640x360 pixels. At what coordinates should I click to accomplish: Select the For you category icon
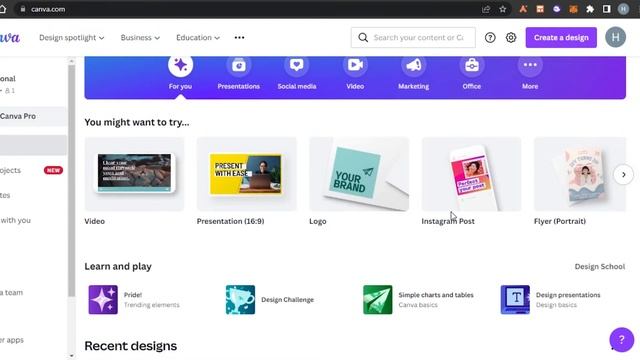(x=180, y=65)
